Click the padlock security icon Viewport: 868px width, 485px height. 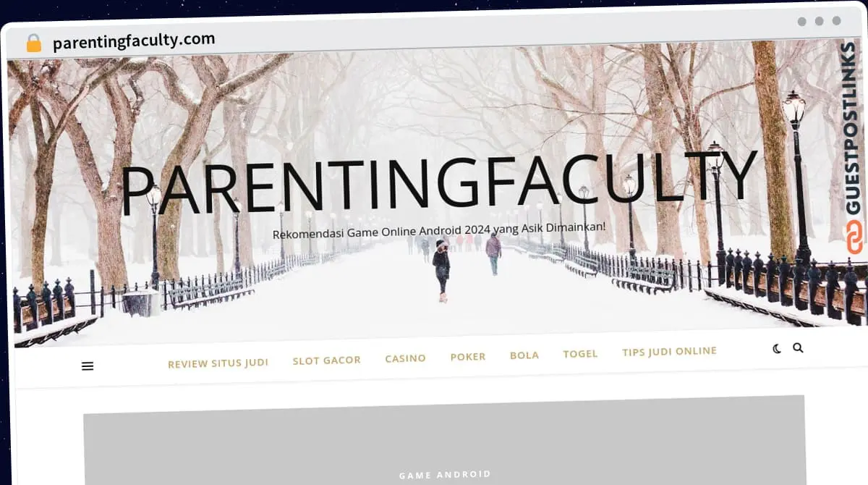[x=34, y=43]
